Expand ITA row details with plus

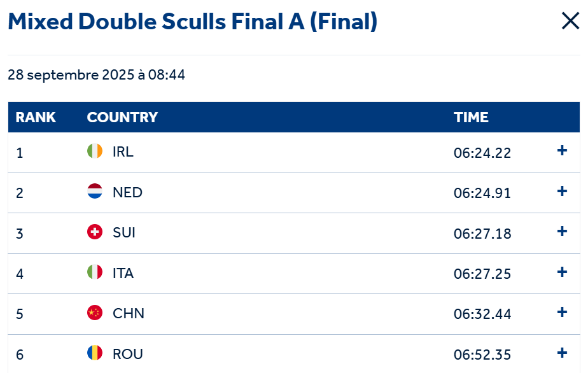click(x=562, y=272)
